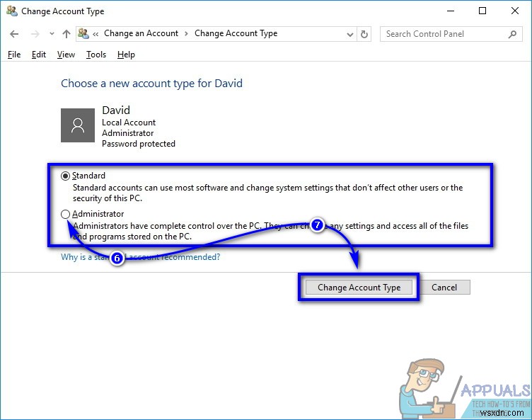
Task: Click the window title bar app icon
Action: point(12,11)
